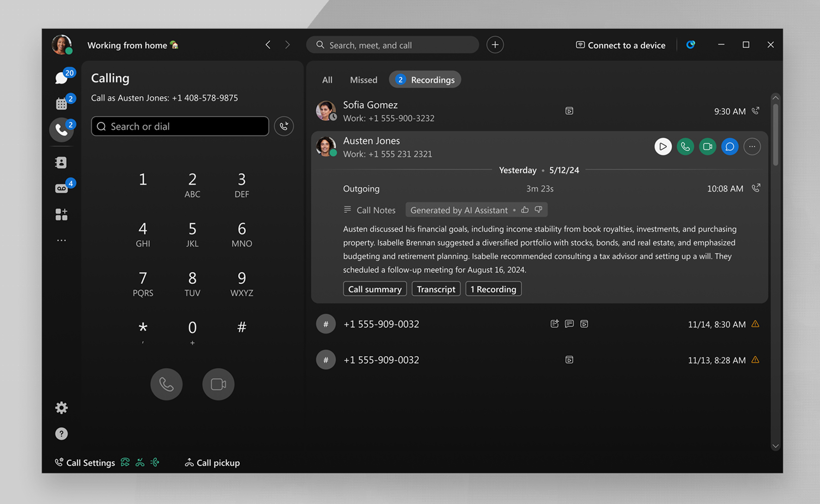Click the call history scrollbar down arrow
The height and width of the screenshot is (504, 820).
[775, 446]
